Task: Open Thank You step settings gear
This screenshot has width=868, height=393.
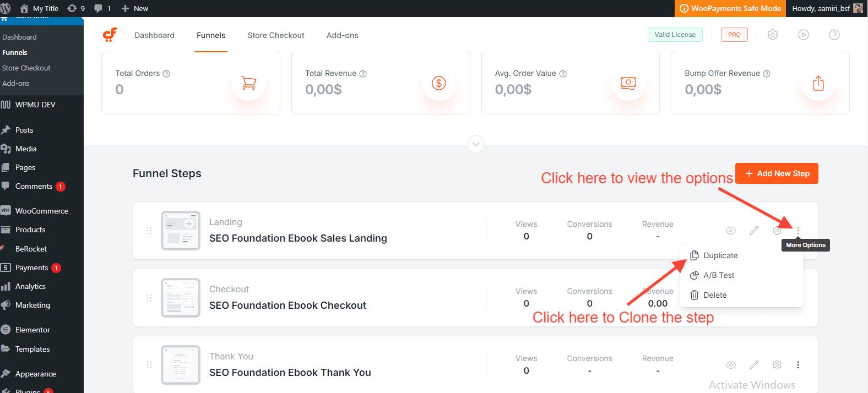Action: pyautogui.click(x=777, y=365)
